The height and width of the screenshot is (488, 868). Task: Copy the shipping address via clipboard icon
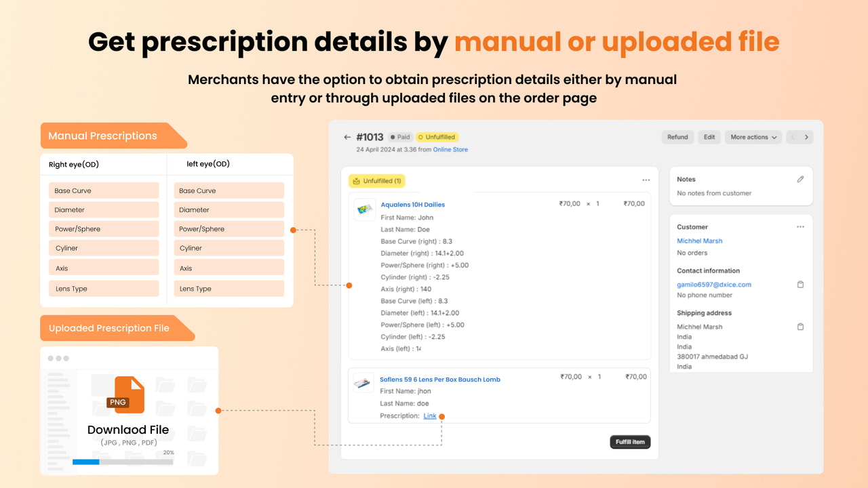[800, 326]
